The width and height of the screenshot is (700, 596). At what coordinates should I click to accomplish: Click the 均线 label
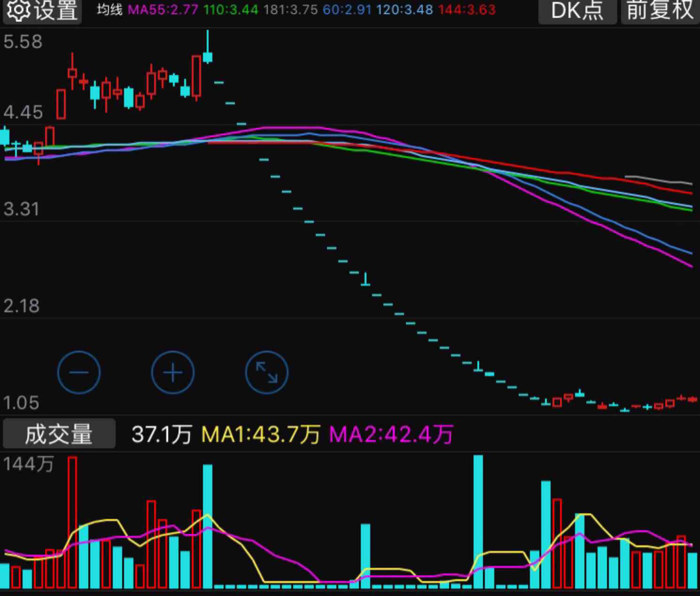pos(110,10)
